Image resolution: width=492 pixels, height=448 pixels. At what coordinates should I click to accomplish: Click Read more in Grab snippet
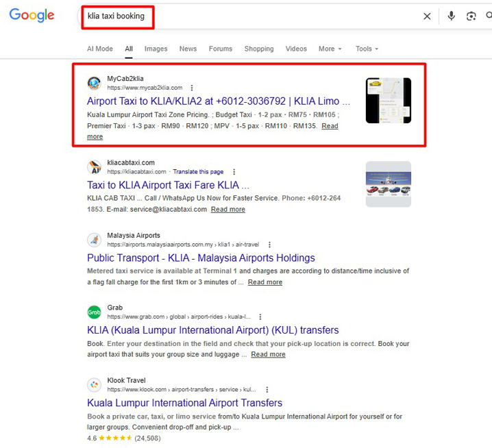pos(268,355)
